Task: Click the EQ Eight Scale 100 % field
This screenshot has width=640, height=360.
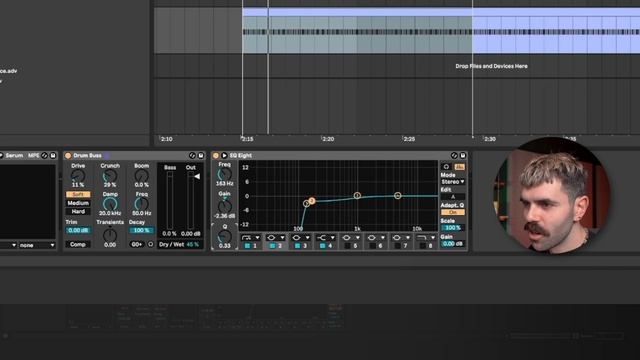Action: [453, 228]
